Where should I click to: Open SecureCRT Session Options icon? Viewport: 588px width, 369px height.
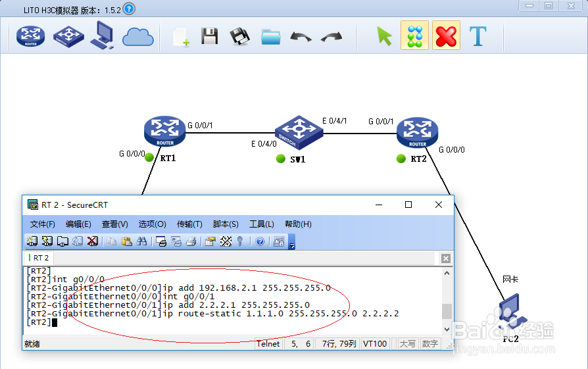click(x=210, y=241)
